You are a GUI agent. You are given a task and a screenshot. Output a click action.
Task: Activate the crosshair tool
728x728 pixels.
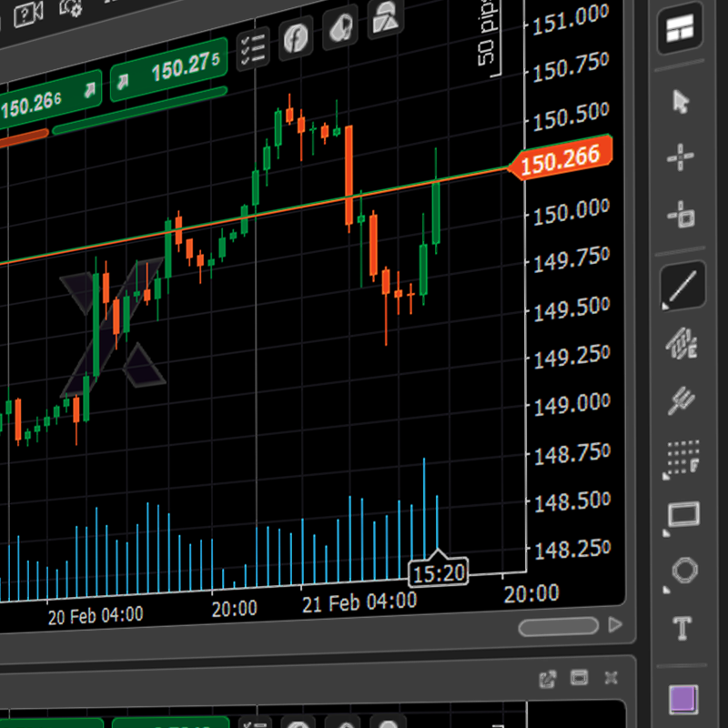coord(681,158)
